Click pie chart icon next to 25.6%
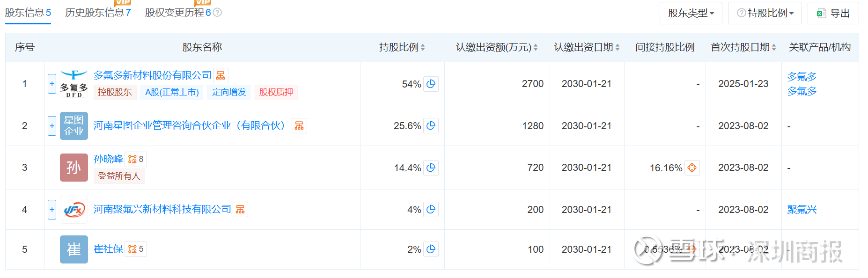 tap(431, 125)
